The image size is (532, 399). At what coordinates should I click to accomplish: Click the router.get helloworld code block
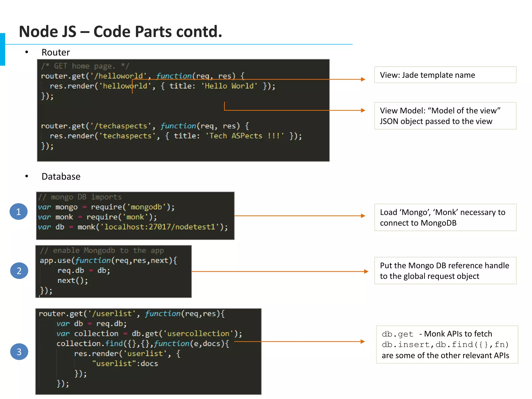coord(183,110)
